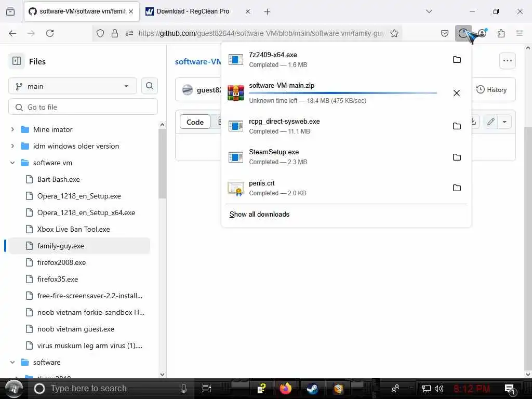This screenshot has width=532, height=399.
Task: Cancel the software-VM-main.zip download
Action: pos(457,93)
